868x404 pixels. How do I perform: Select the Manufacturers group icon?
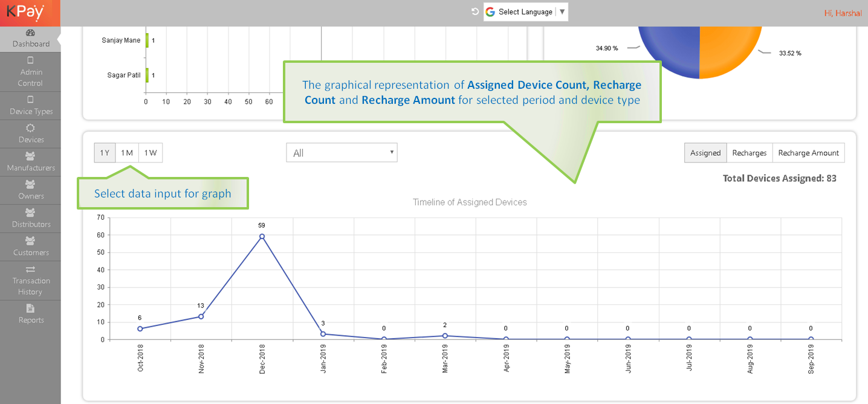click(x=30, y=156)
